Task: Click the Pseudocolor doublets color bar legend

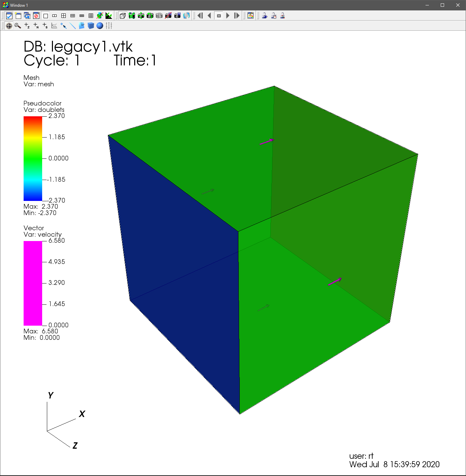Action: pyautogui.click(x=33, y=159)
